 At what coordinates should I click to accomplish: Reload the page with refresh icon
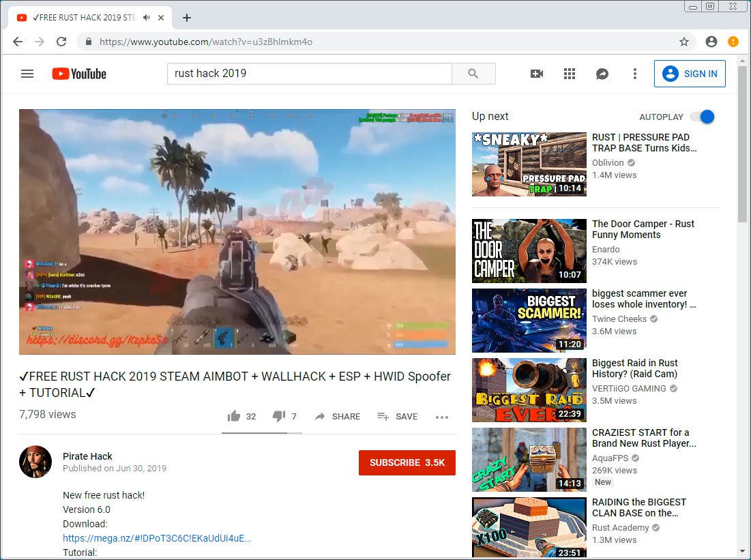[x=61, y=42]
